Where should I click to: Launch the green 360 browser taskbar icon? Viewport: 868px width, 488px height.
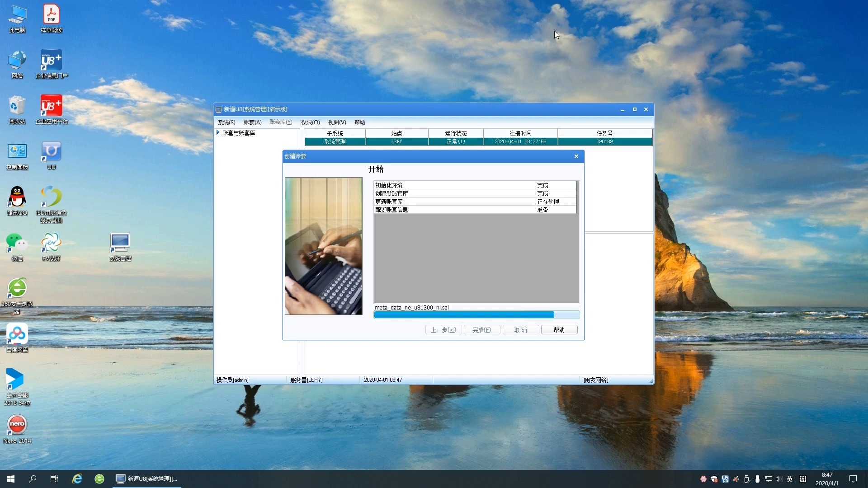pyautogui.click(x=99, y=479)
